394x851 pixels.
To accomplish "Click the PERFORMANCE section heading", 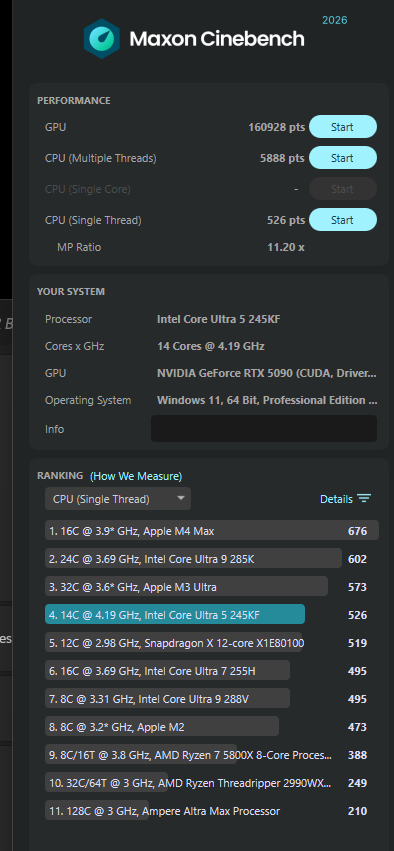I will pos(74,101).
